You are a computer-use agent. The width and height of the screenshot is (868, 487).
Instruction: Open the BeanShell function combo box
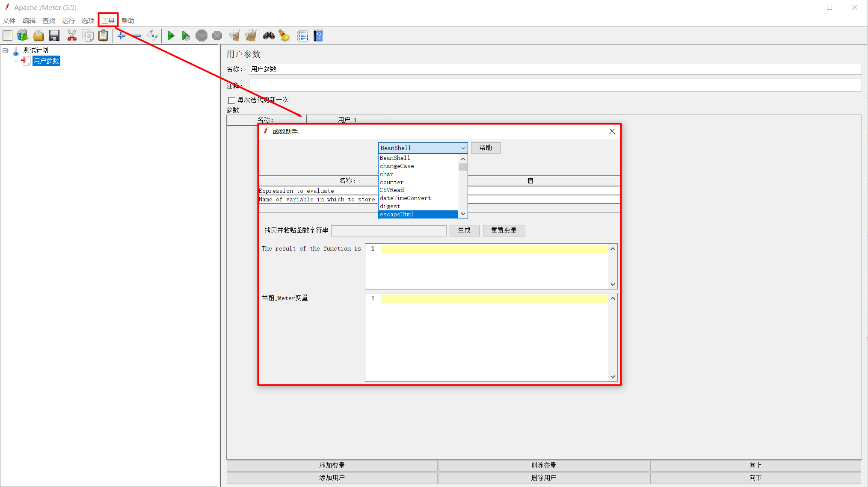tap(423, 148)
